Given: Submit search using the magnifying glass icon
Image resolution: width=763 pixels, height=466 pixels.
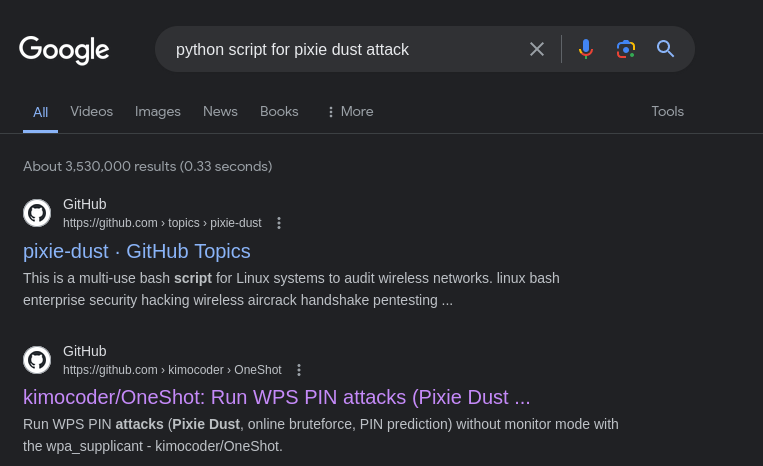Looking at the screenshot, I should [x=665, y=49].
